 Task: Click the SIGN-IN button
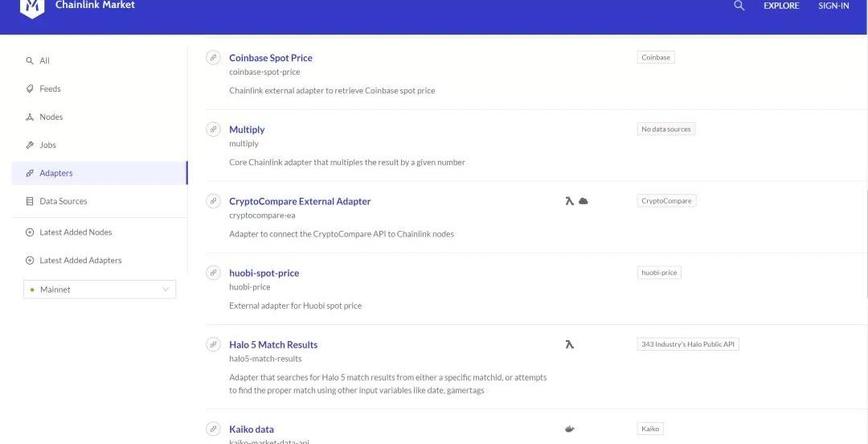pyautogui.click(x=833, y=6)
